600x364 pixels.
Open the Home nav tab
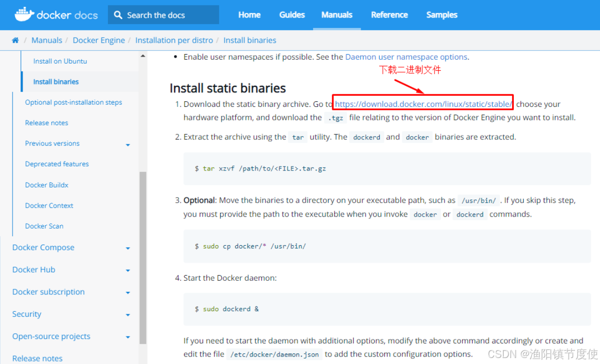(x=249, y=15)
